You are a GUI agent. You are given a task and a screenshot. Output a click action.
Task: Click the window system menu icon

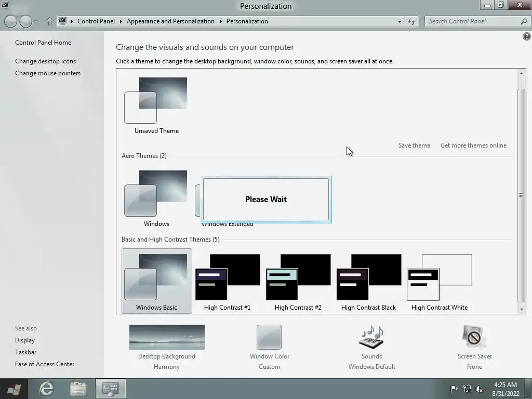pos(5,5)
